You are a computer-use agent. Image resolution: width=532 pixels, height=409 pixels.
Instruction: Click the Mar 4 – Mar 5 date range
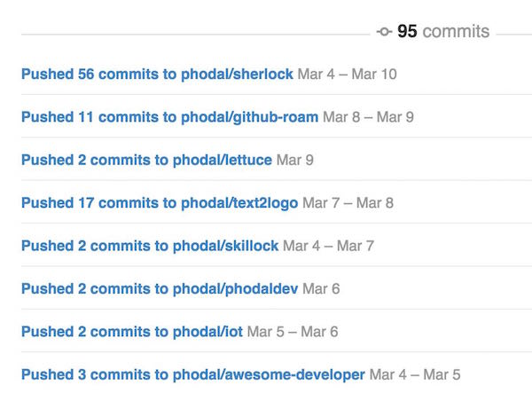[x=415, y=374]
